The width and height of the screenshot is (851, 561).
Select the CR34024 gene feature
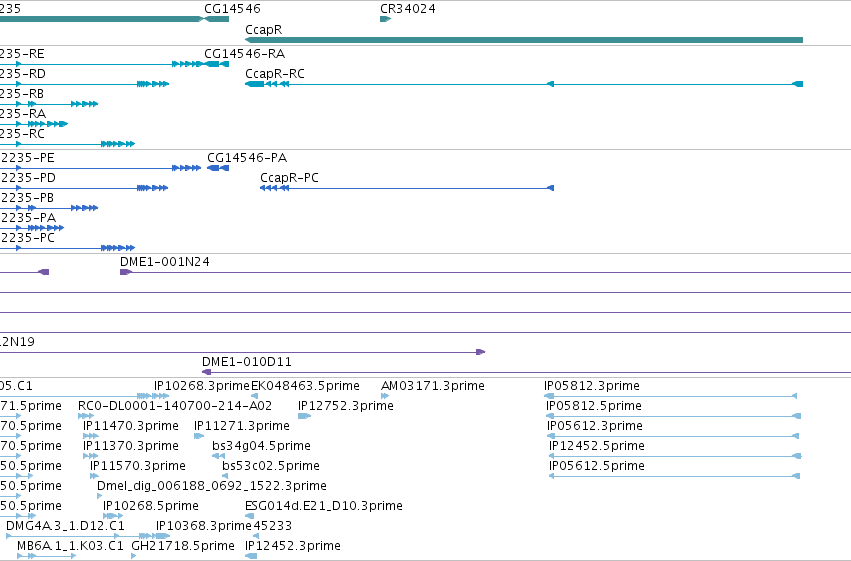385,19
